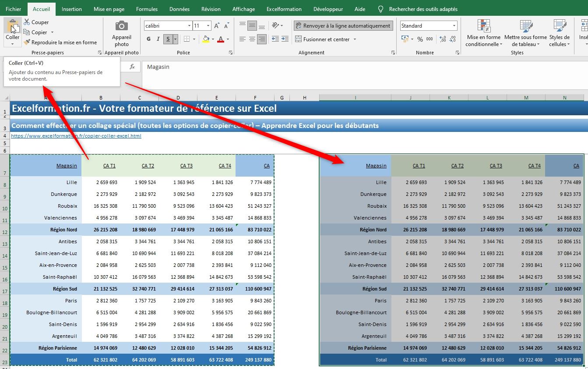
Task: Add a decimal place
Action: click(x=442, y=39)
